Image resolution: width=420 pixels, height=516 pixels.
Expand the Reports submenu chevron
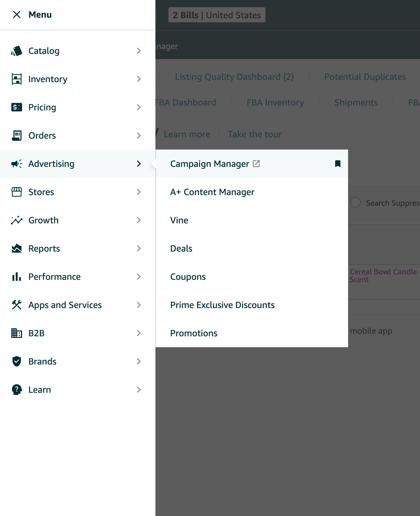click(x=139, y=248)
